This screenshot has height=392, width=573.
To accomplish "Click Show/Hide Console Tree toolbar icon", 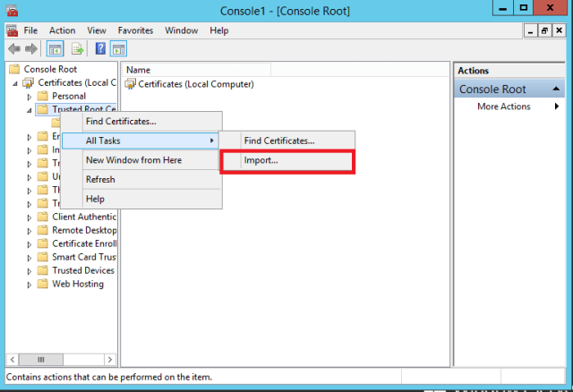I will click(x=55, y=48).
